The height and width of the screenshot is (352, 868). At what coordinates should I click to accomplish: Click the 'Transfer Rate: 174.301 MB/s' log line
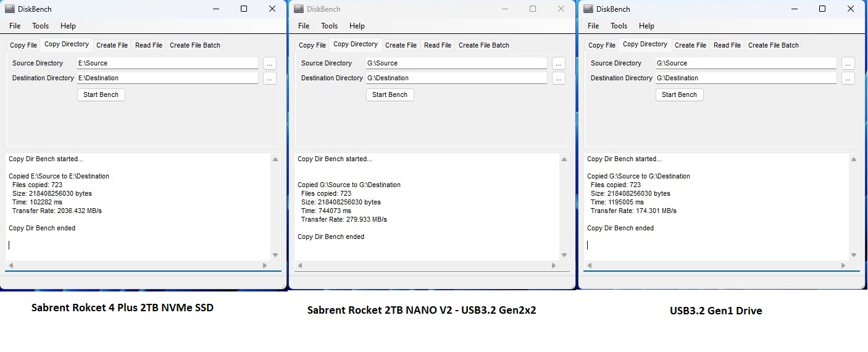(633, 211)
